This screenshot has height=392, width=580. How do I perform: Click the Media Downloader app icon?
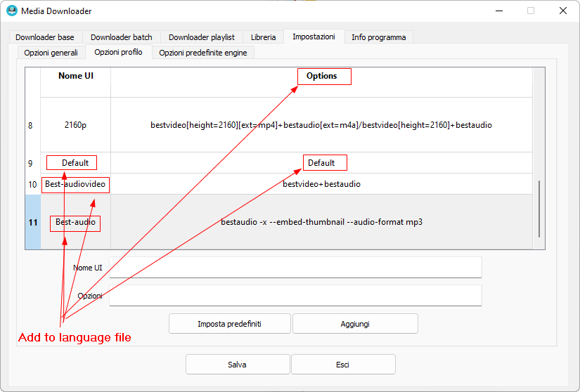point(12,11)
